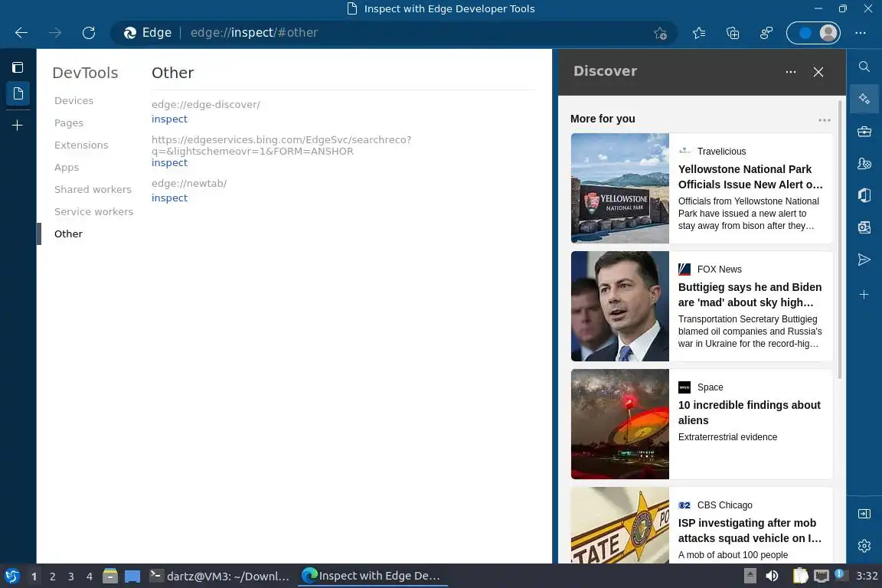
Task: Go back using the browser back arrow
Action: point(21,33)
